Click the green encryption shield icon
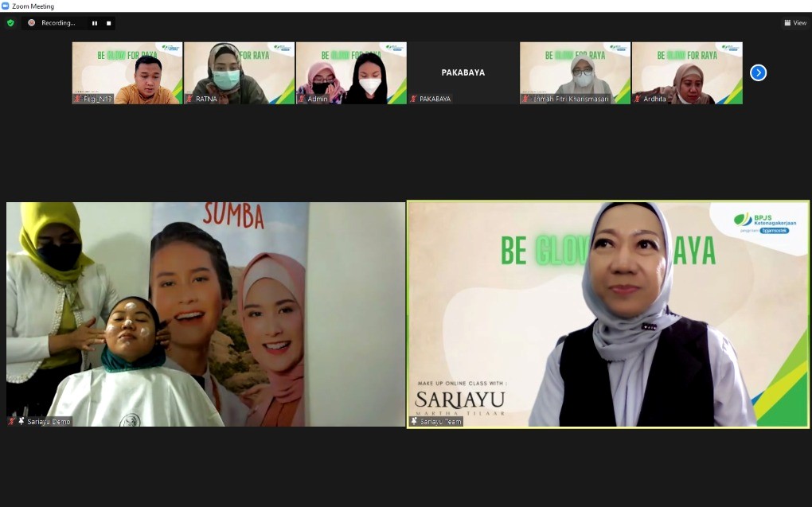Viewport: 812px width, 507px height. pyautogui.click(x=10, y=23)
